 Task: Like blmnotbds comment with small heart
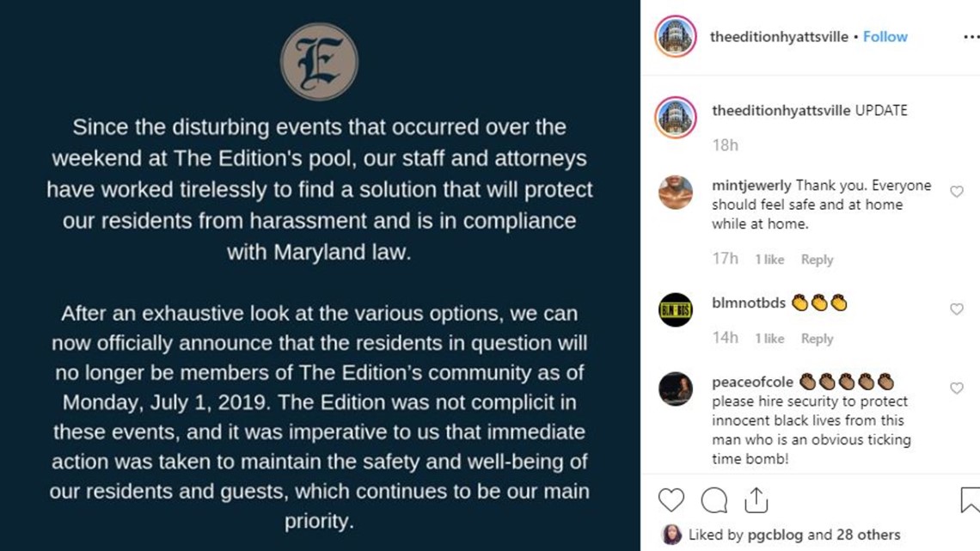[x=956, y=309]
